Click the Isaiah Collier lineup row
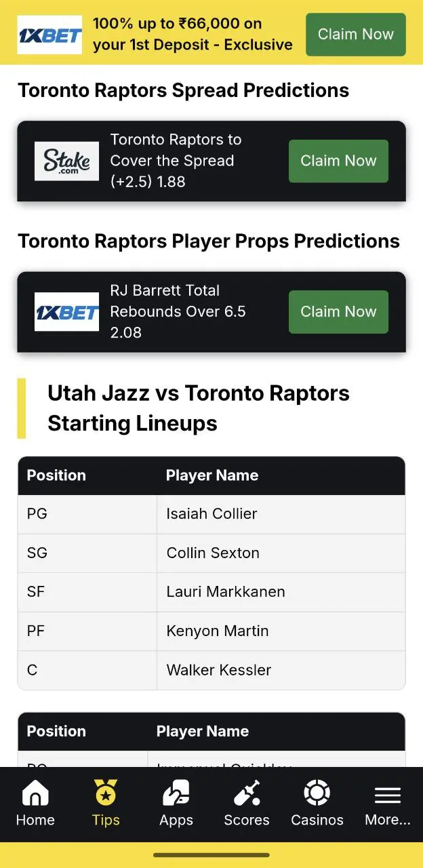This screenshot has height=868, width=423. (x=211, y=514)
